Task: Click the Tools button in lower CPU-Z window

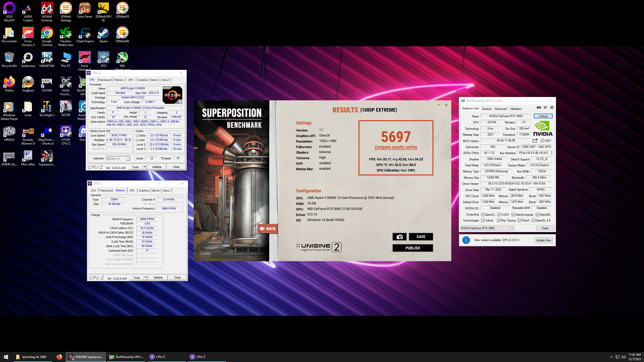Action: [137, 278]
